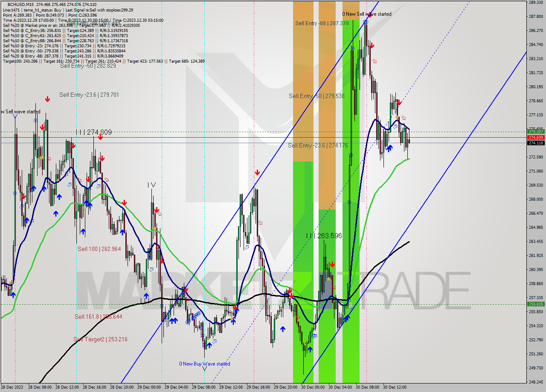This screenshot has height=392, width=546.
Task: Click the 'Sell %10 @ C_Entry88: 266.844' line
Action: (65, 40)
